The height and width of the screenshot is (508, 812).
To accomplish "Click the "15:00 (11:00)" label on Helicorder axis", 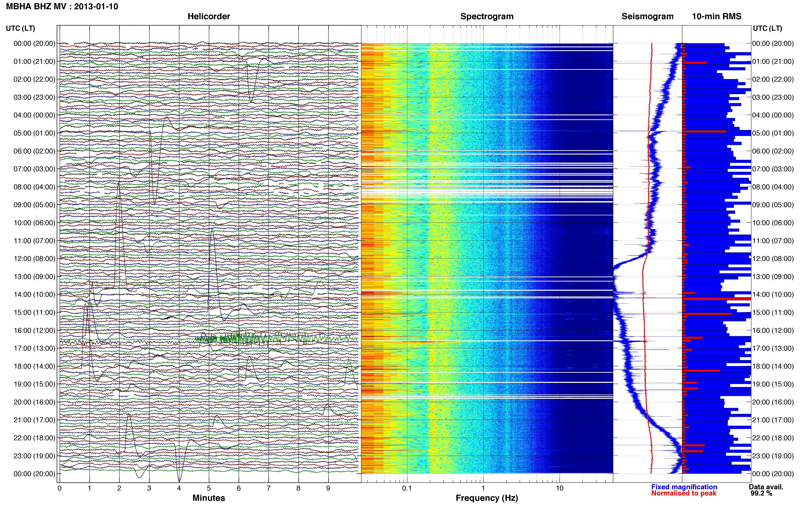I will (x=34, y=312).
